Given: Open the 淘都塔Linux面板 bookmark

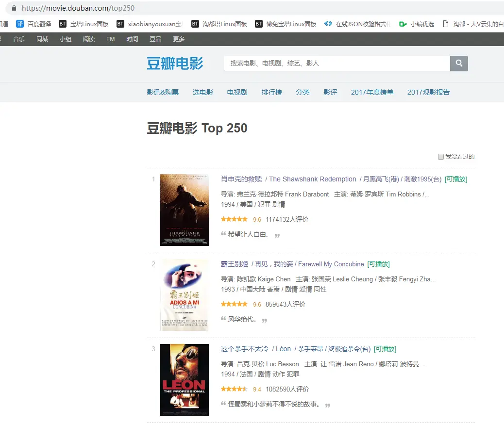Looking at the screenshot, I should (x=219, y=24).
